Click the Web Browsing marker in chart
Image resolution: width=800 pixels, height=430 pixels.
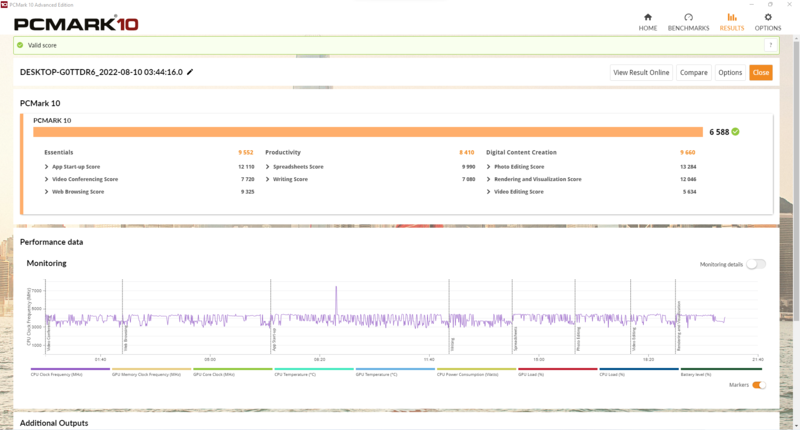tap(126, 340)
